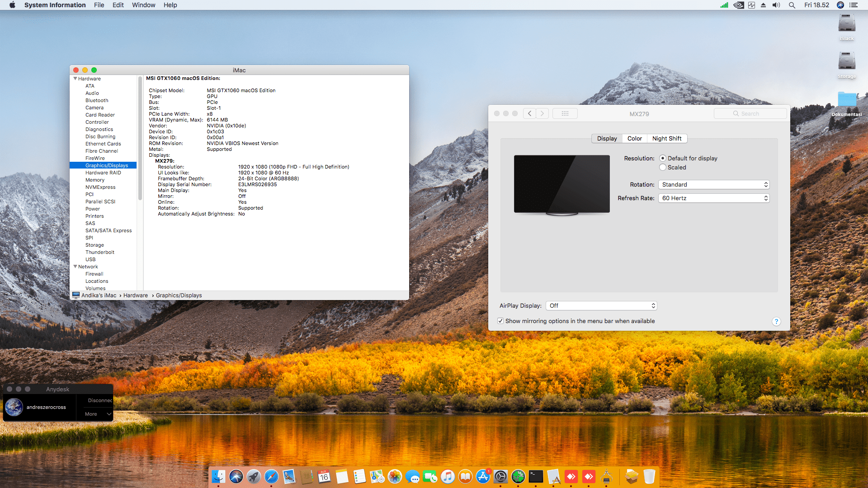Select Default for display resolution

click(662, 158)
